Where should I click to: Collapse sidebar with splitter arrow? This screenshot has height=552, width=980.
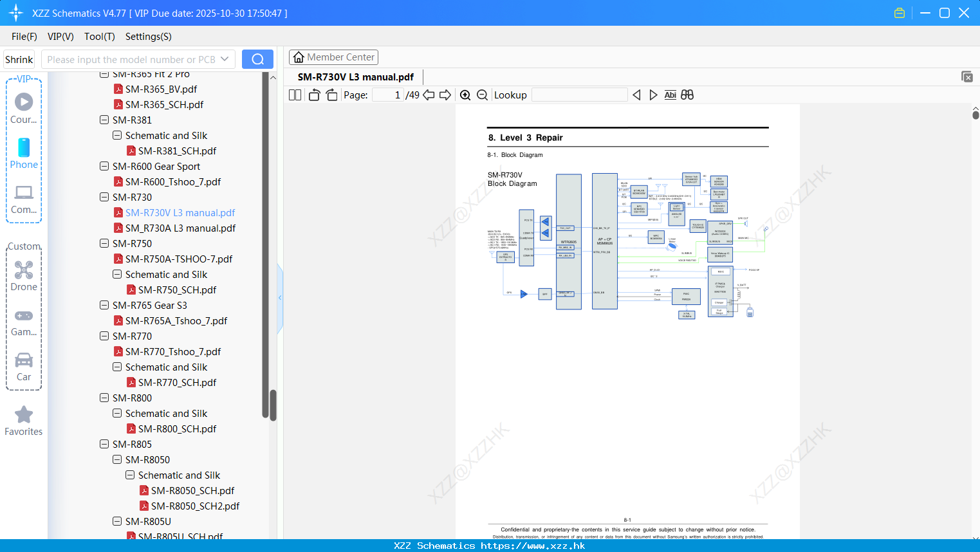280,298
